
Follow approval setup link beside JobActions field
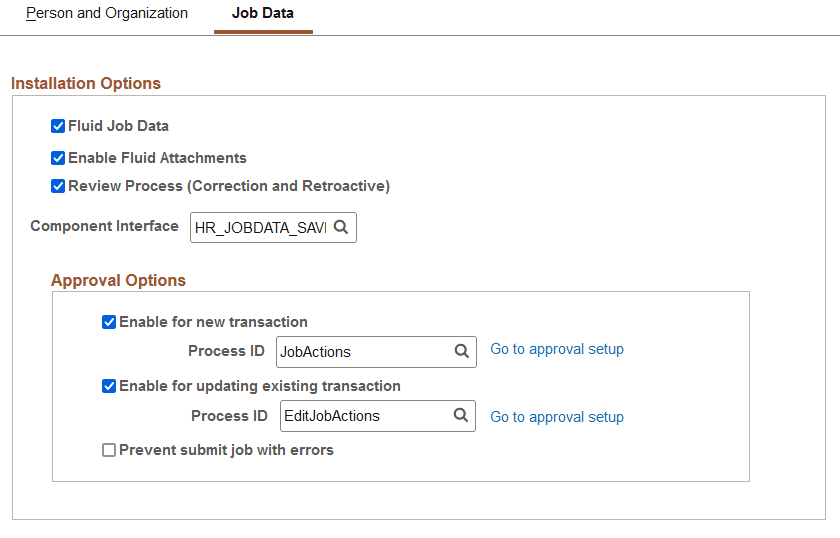coord(557,350)
